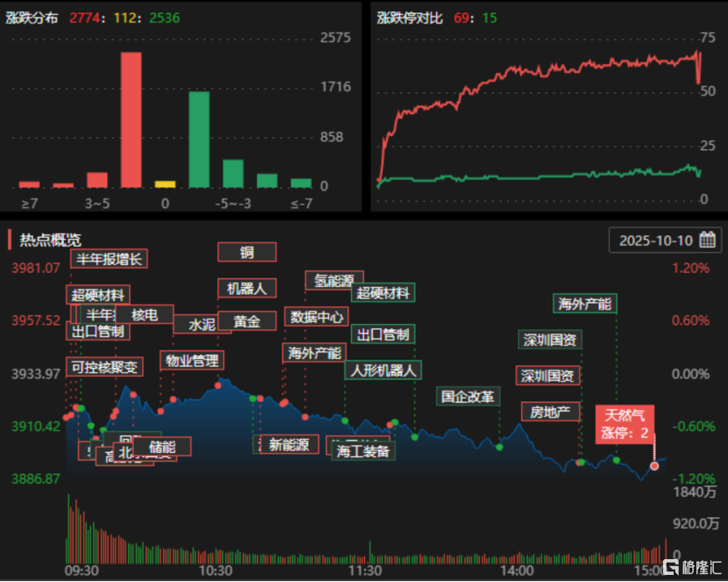
Task: Open the 人形机器人 green hotspot tag
Action: [x=384, y=370]
